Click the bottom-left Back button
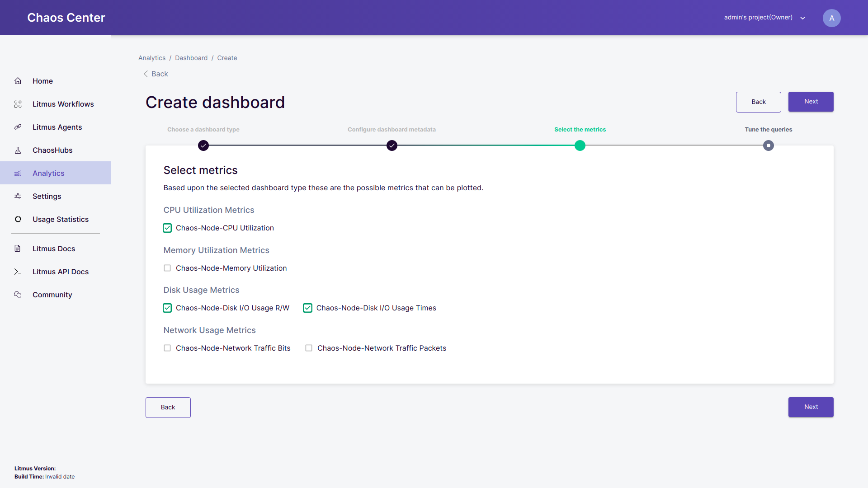Image resolution: width=868 pixels, height=488 pixels. [168, 407]
